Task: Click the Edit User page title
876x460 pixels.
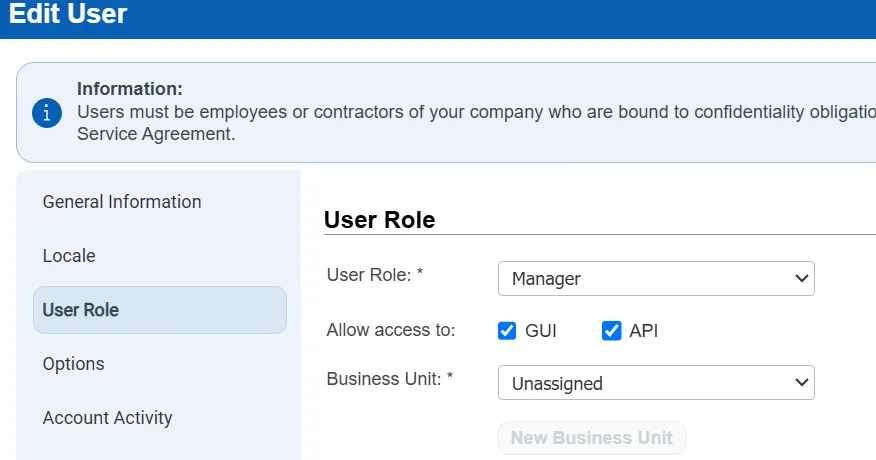Action: point(68,14)
